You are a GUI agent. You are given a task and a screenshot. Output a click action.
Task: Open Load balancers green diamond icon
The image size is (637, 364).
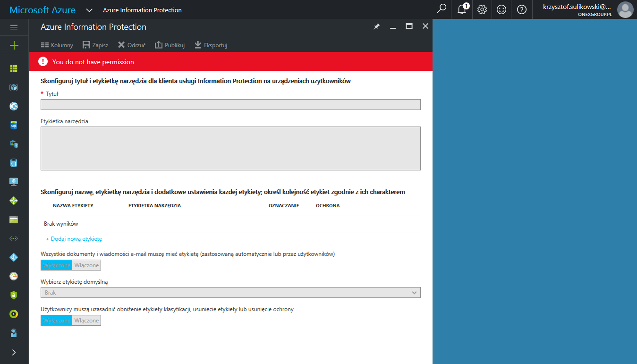coord(14,201)
